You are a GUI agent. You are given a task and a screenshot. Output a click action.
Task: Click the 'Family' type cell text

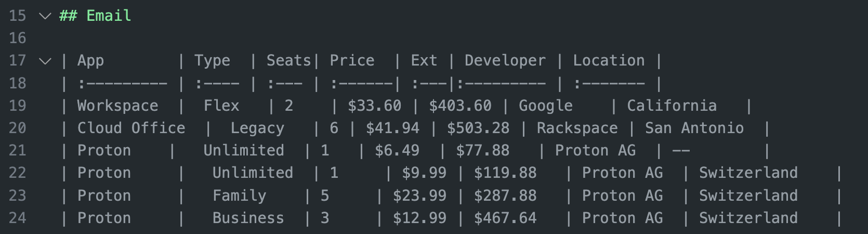239,196
